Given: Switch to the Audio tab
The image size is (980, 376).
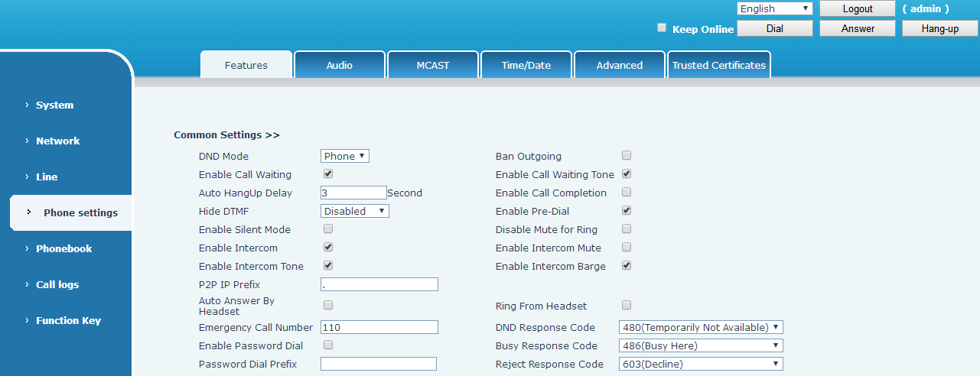Looking at the screenshot, I should pyautogui.click(x=339, y=65).
